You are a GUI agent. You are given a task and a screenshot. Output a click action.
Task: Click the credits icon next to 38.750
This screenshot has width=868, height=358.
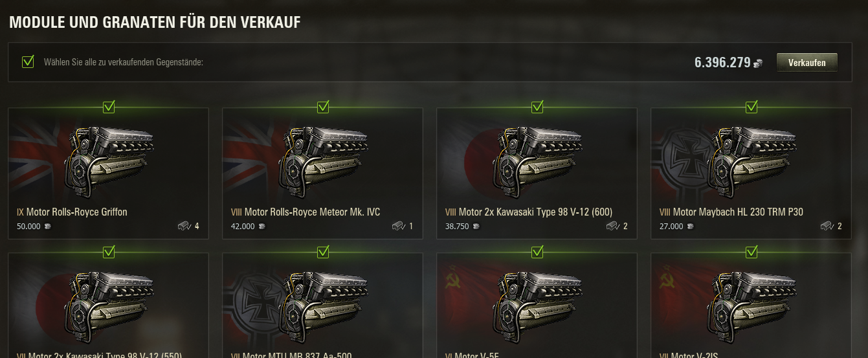click(476, 227)
